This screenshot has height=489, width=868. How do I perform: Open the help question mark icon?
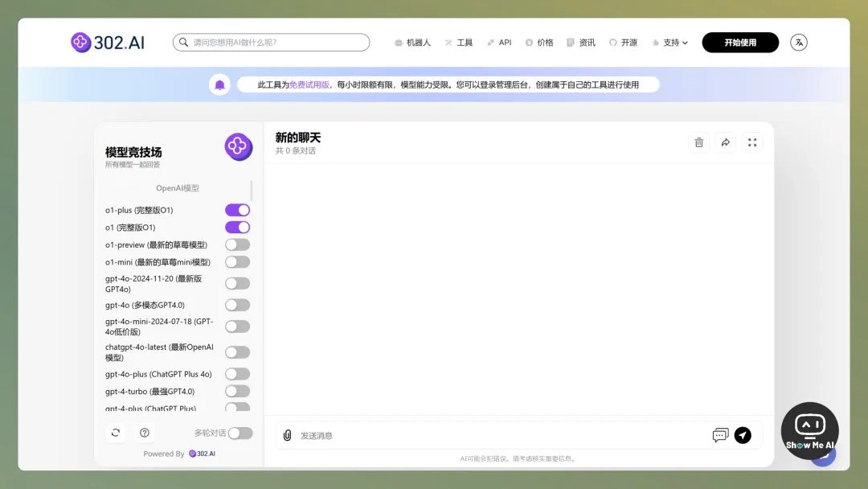145,433
